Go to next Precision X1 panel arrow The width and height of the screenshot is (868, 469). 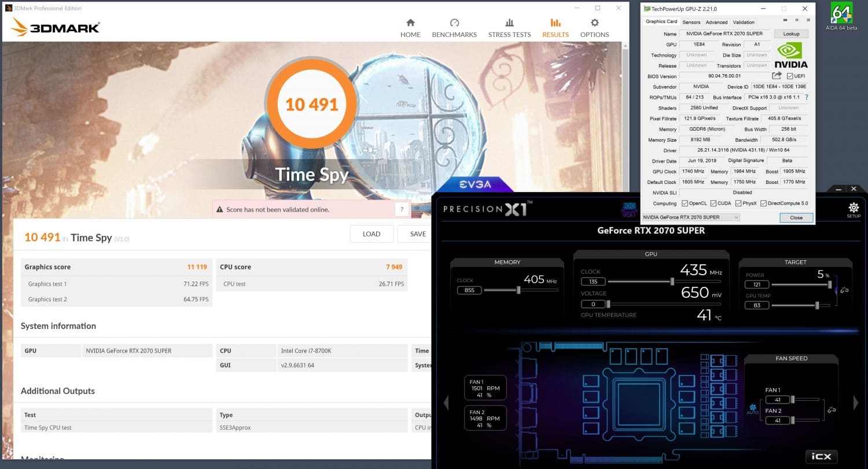click(856, 402)
